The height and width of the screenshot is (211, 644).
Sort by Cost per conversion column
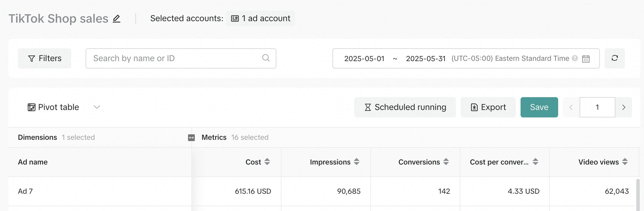coord(535,162)
